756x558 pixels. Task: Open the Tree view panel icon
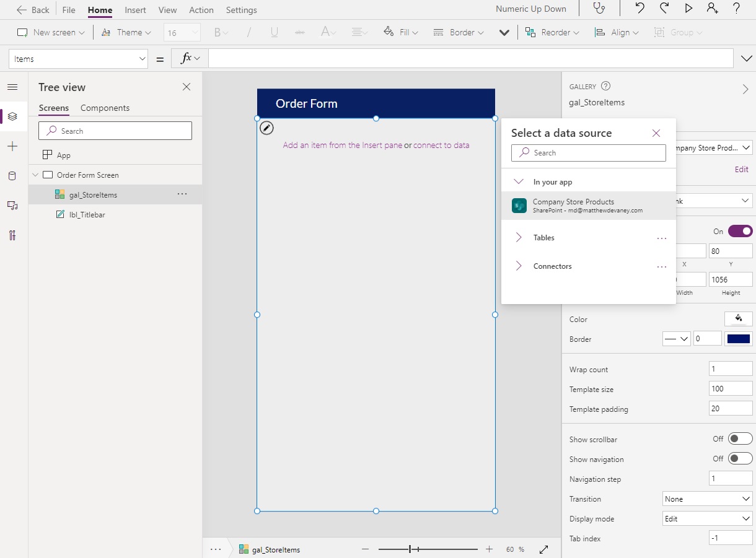12,116
